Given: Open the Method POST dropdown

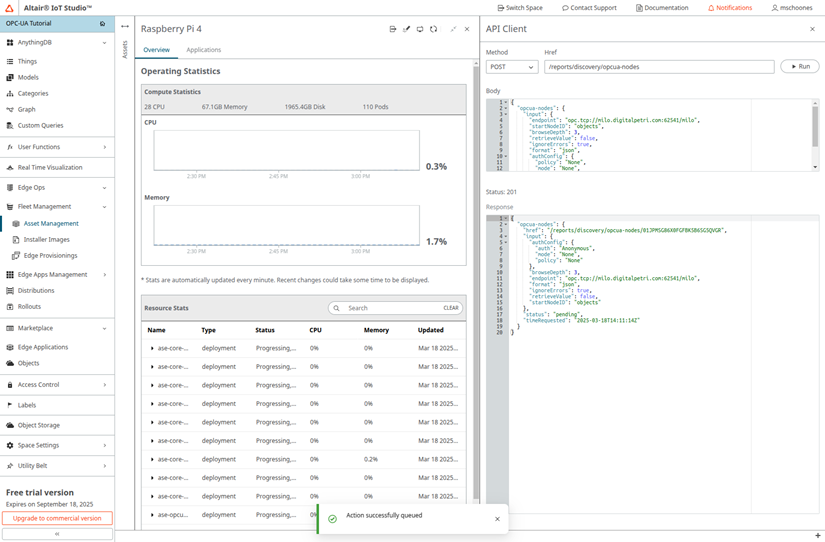Looking at the screenshot, I should click(x=512, y=67).
